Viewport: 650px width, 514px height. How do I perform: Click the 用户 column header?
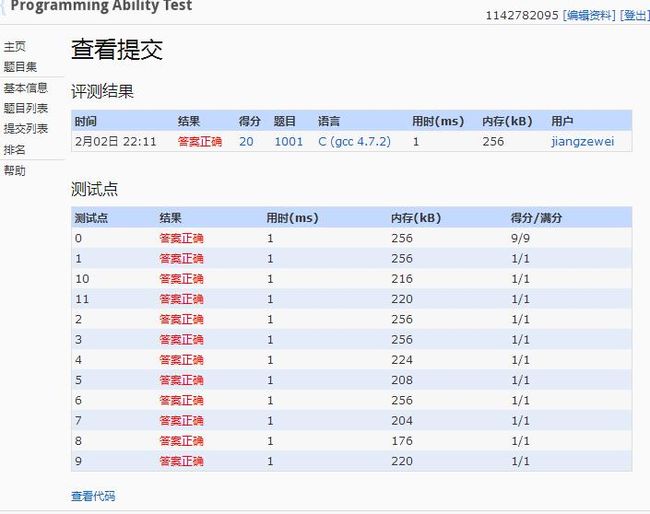[x=562, y=121]
